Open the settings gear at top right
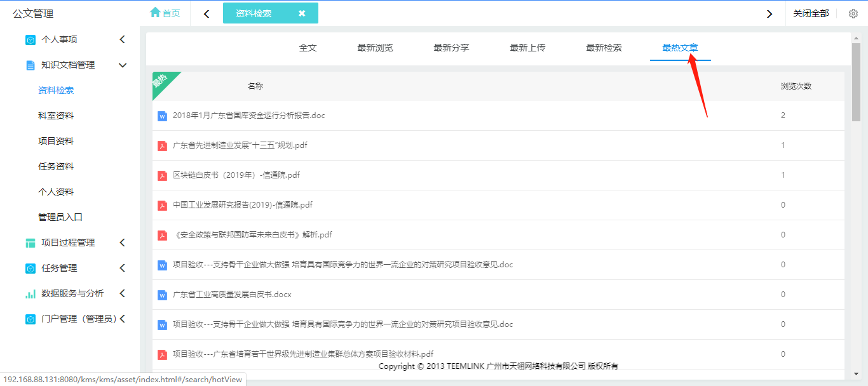Image resolution: width=868 pixels, height=386 pixels. pos(853,13)
